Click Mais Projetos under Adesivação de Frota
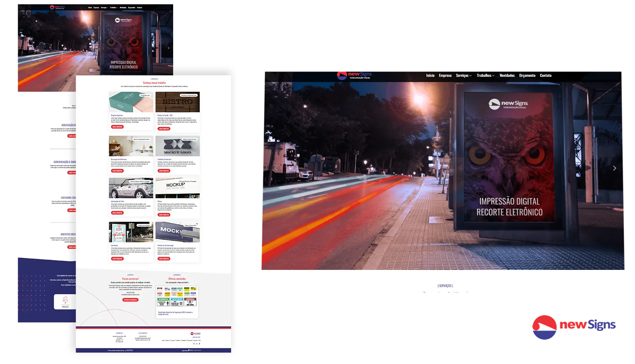 coord(117,213)
